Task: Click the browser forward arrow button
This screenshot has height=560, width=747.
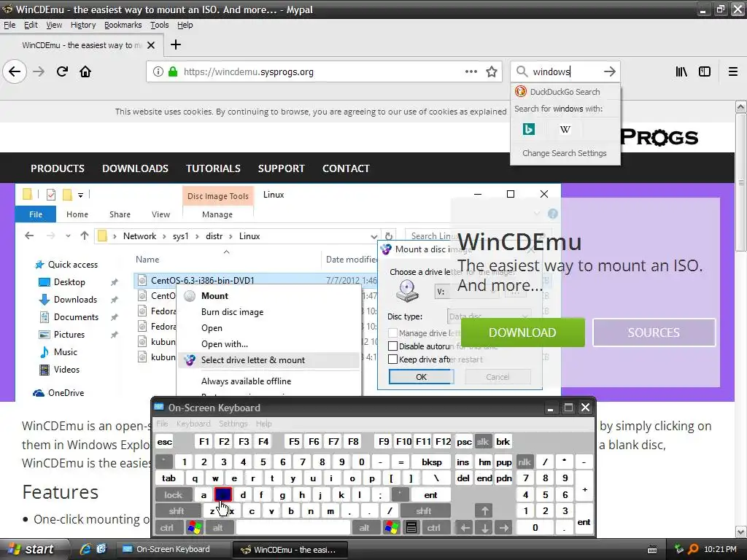Action: [39, 72]
